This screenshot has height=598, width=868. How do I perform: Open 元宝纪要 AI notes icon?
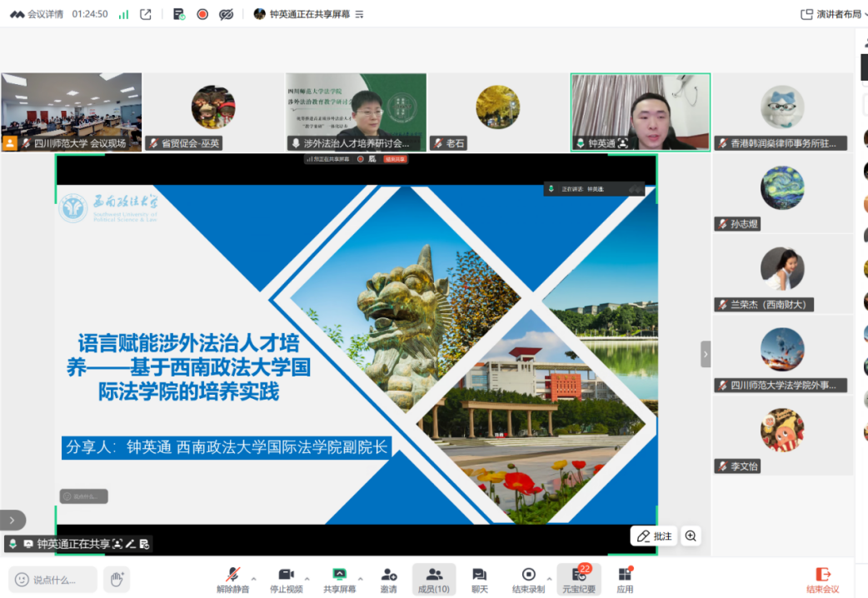(x=578, y=575)
